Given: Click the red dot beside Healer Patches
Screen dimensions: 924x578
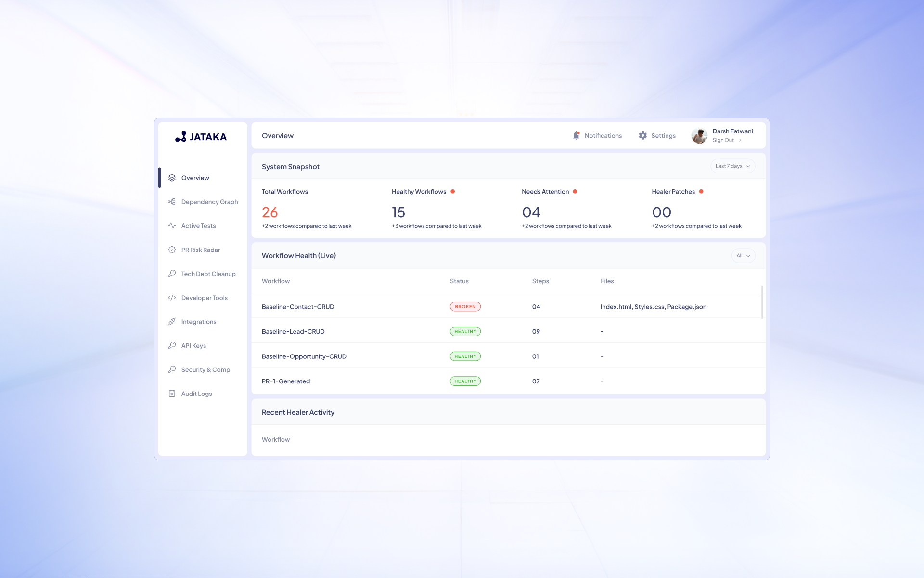Looking at the screenshot, I should [x=701, y=192].
